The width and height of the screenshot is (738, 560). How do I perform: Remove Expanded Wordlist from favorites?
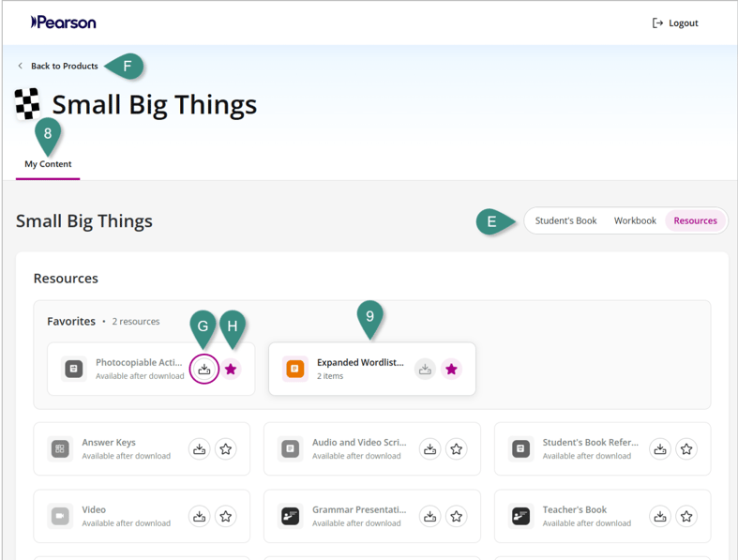451,370
